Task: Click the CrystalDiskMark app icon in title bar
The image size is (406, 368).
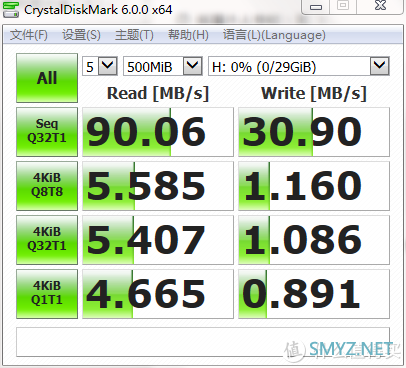Action: [x=11, y=9]
